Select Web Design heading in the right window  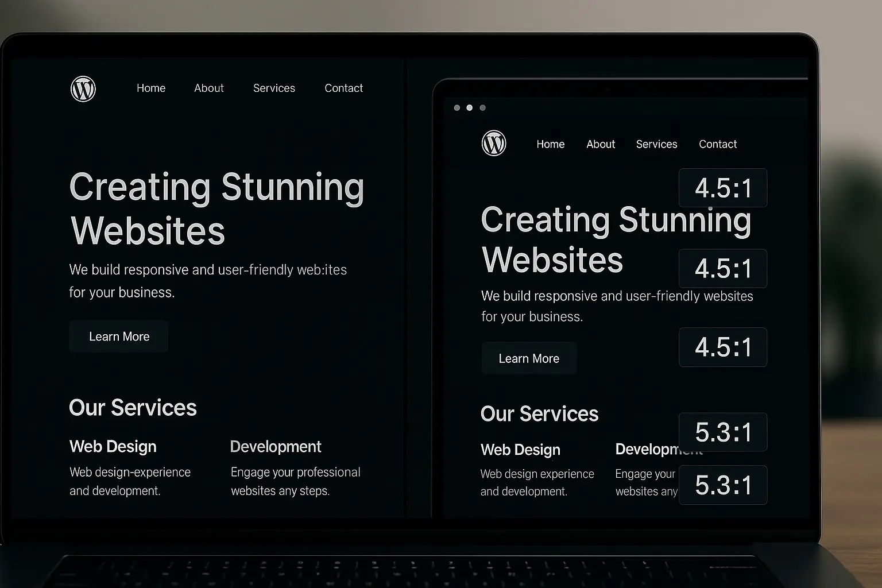coord(520,450)
